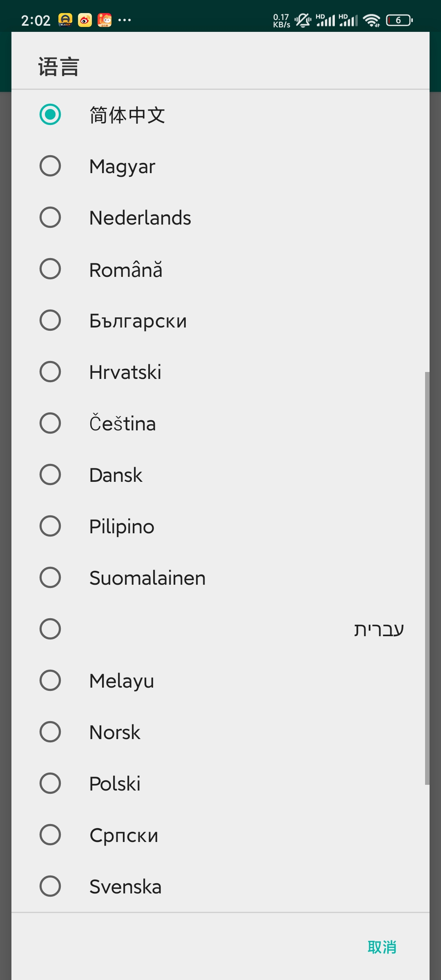Pick Română from the language list
This screenshot has width=441, height=980.
[220, 269]
